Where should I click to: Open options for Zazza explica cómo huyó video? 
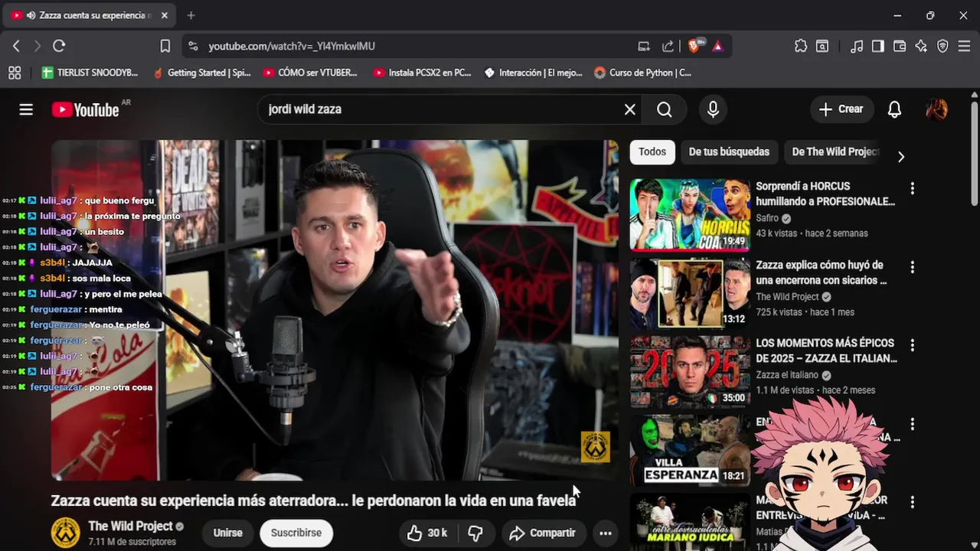coord(912,267)
